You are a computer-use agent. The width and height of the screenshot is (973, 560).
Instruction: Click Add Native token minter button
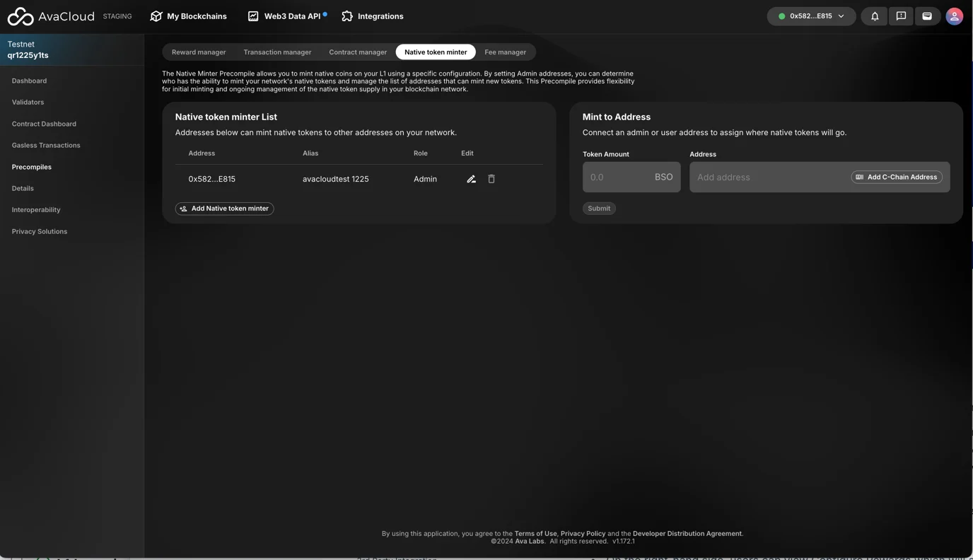tap(224, 209)
